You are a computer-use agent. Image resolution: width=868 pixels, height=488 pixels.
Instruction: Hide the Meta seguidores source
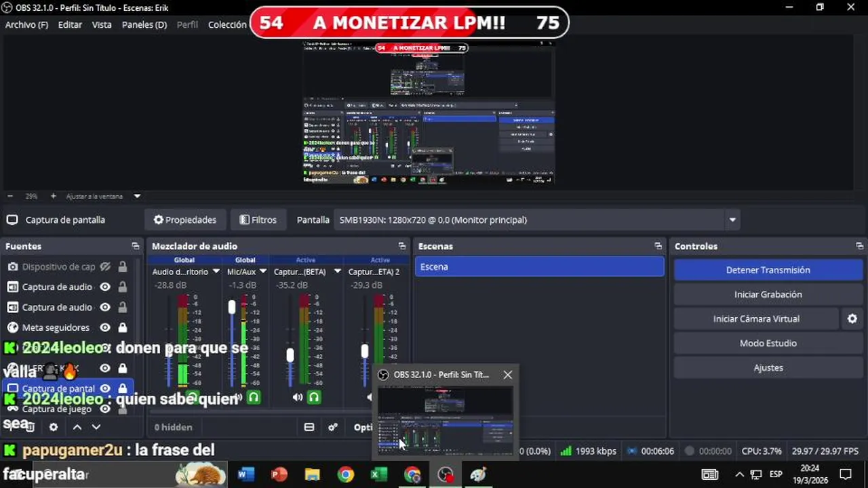tap(105, 327)
